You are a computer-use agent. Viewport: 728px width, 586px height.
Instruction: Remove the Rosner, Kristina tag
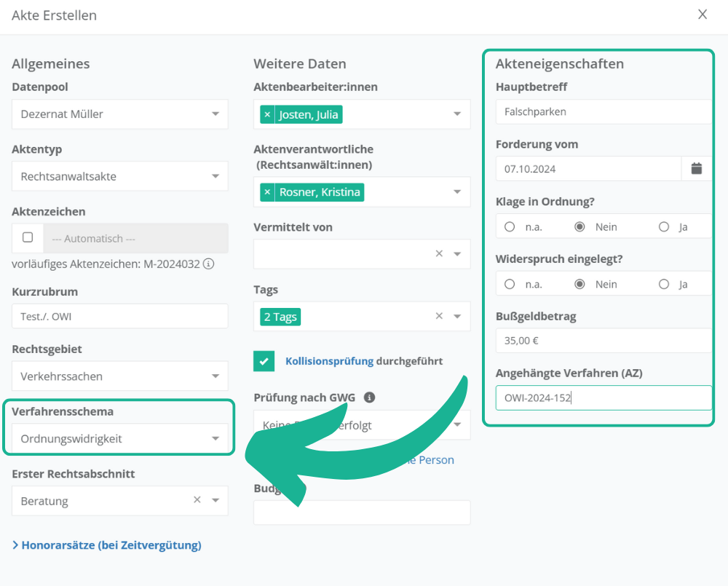point(267,192)
